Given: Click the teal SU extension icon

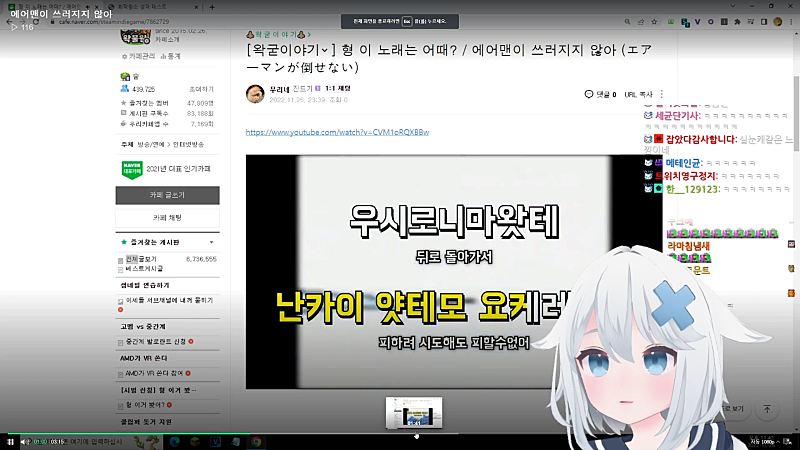Looking at the screenshot, I should pos(685,22).
